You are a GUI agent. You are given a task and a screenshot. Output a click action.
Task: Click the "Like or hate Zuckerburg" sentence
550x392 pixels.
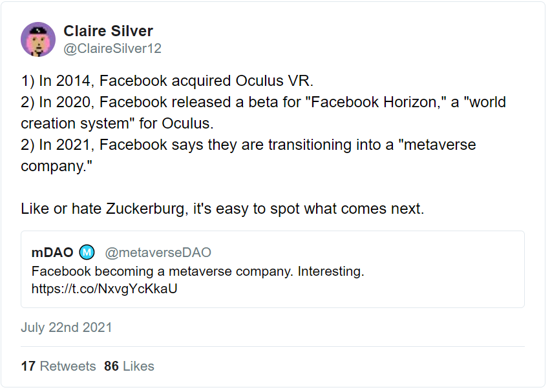[222, 209]
